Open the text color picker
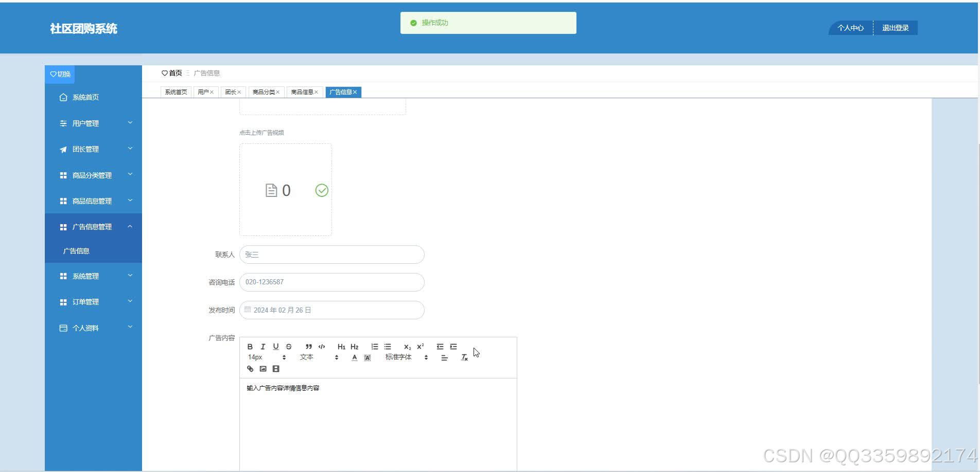 tap(354, 357)
